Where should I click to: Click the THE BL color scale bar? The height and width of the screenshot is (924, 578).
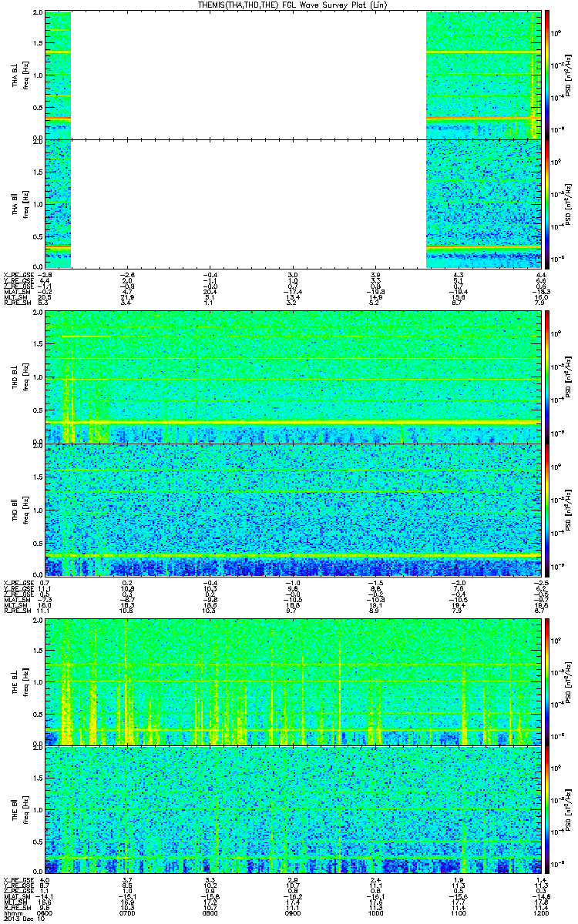tap(548, 681)
